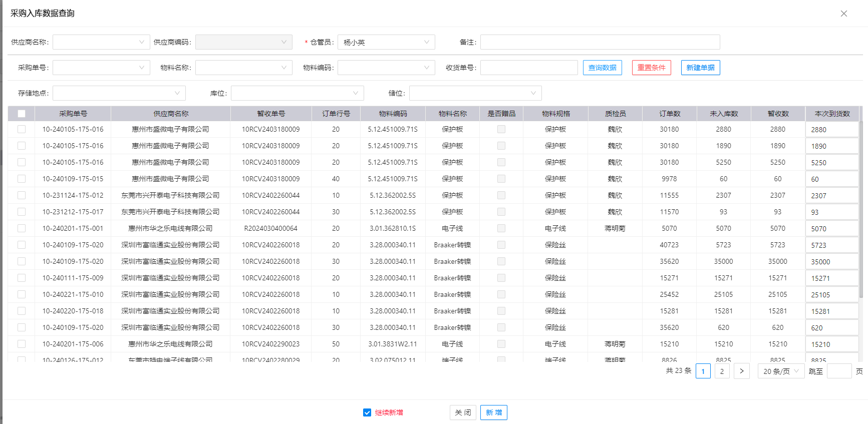Check the select-all checkbox in table header
This screenshot has height=424, width=868.
22,114
